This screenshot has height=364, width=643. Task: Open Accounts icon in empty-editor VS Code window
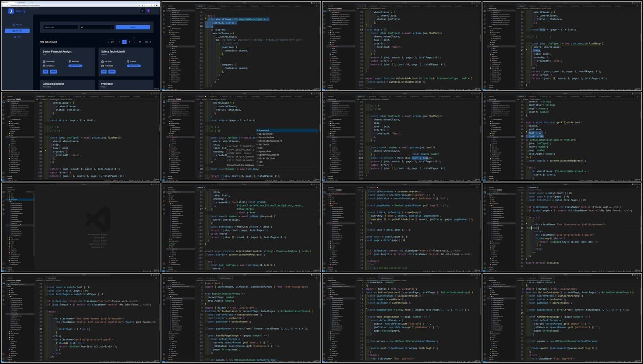(4, 264)
